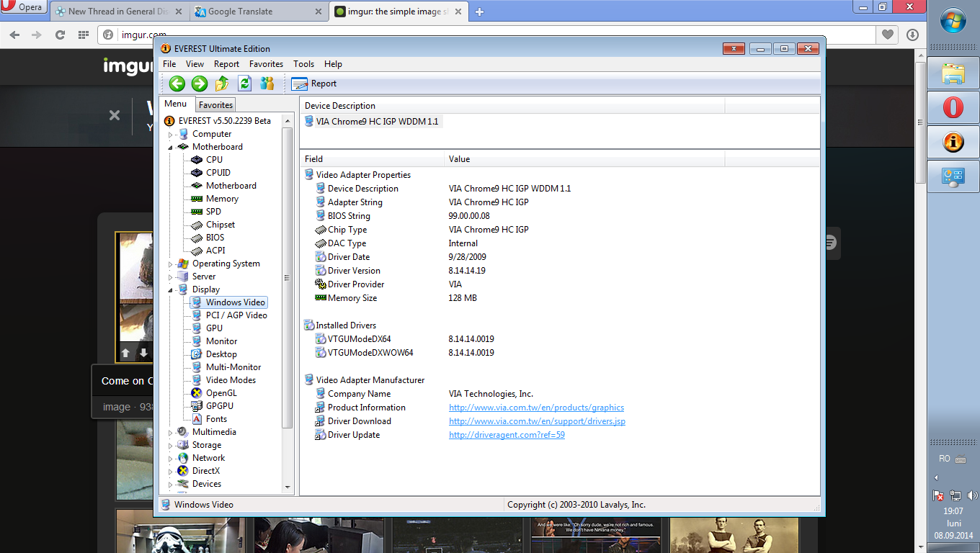Image resolution: width=980 pixels, height=553 pixels.
Task: Click the Opera icon in the taskbar
Action: [x=953, y=108]
